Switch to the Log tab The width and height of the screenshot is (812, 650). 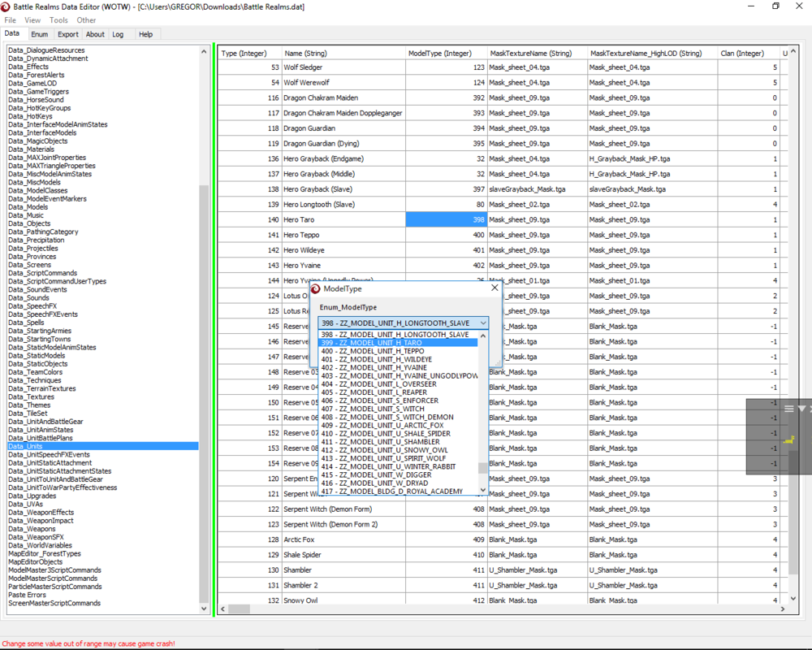coord(118,34)
